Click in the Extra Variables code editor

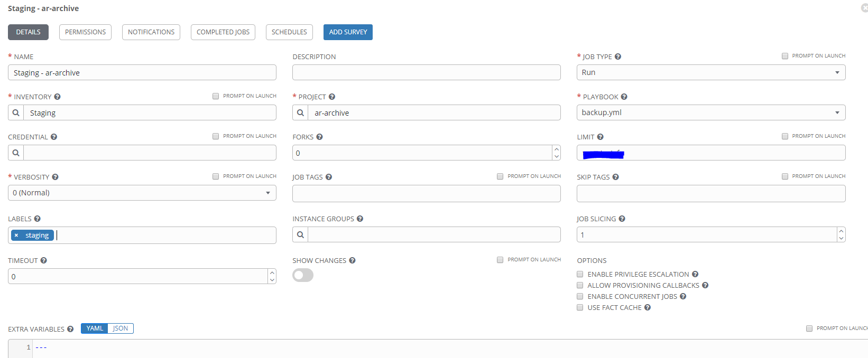[x=449, y=348]
